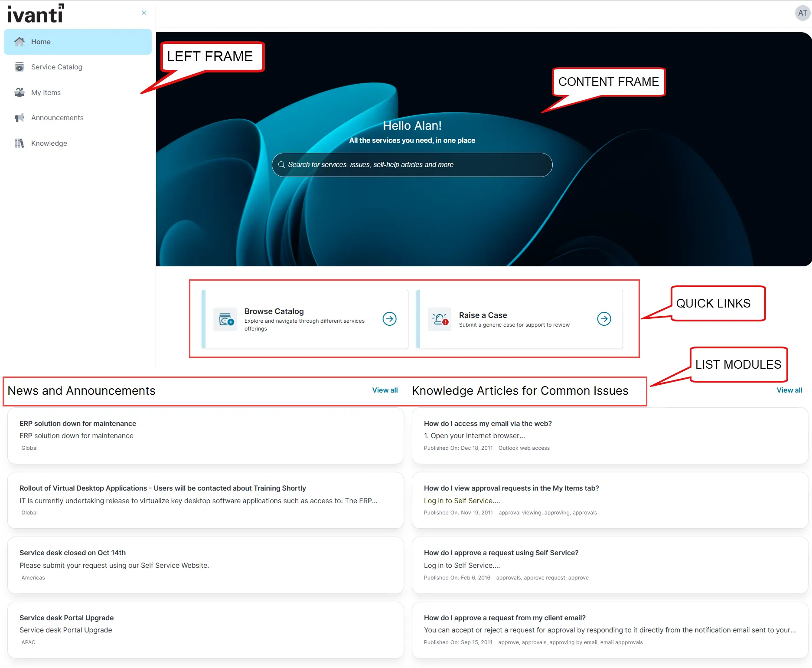Click Published On: Feb 6, 2016 text
812x668 pixels.
[x=457, y=578]
